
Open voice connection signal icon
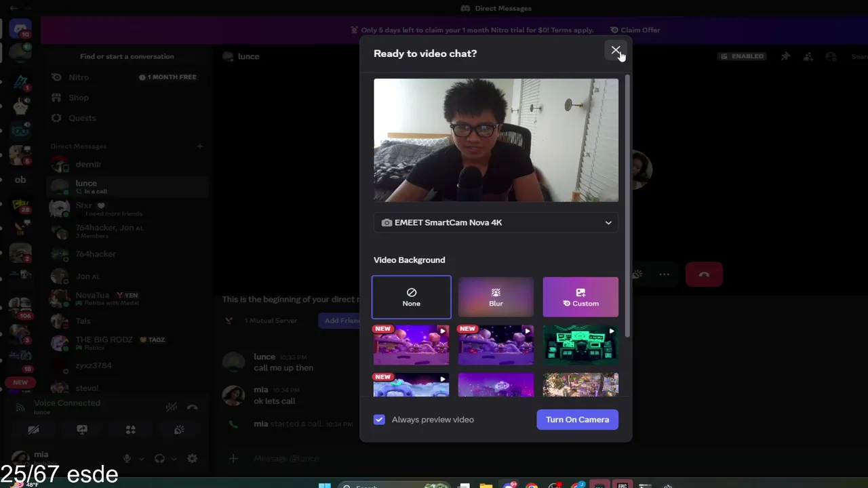click(20, 407)
